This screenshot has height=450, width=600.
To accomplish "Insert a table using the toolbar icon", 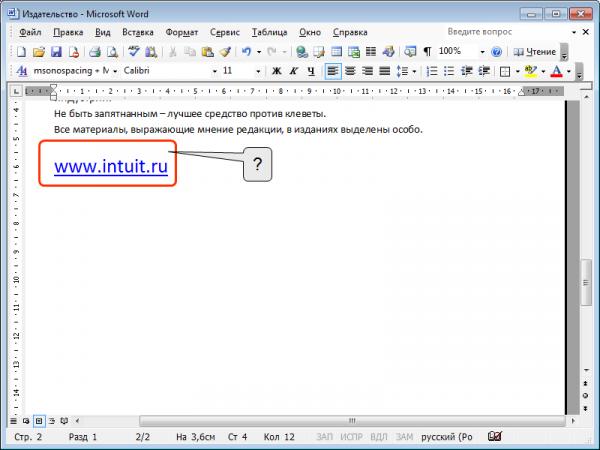I will (x=336, y=52).
